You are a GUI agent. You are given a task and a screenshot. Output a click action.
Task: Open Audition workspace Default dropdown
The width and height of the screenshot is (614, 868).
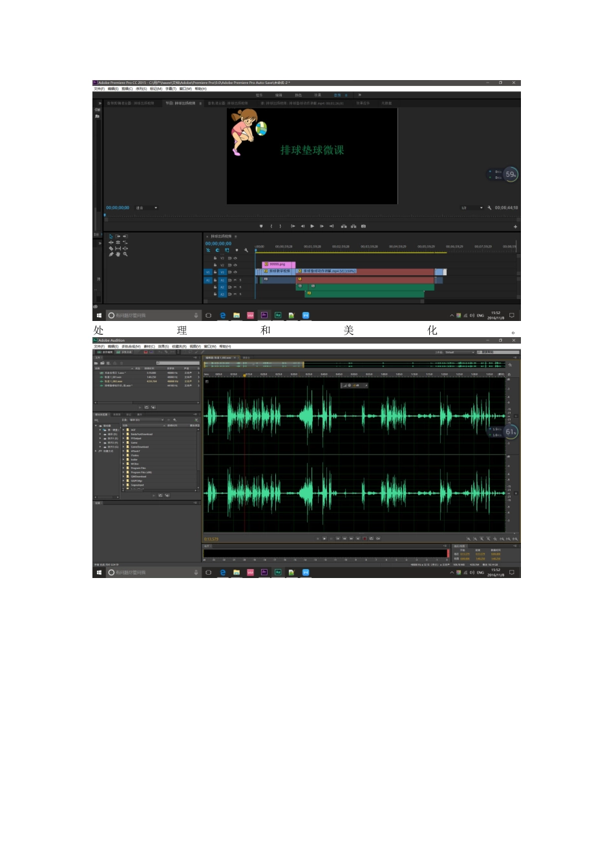click(x=460, y=352)
